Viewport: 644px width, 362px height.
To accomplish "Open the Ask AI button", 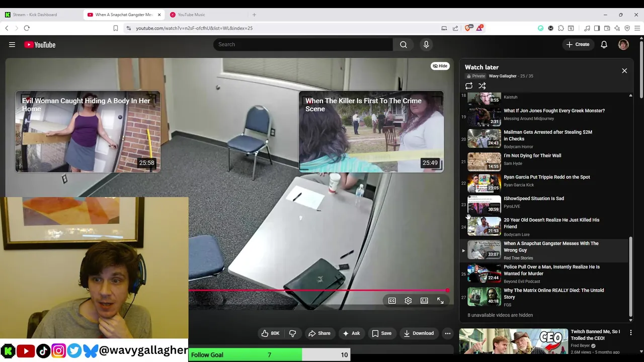I will pos(351,333).
